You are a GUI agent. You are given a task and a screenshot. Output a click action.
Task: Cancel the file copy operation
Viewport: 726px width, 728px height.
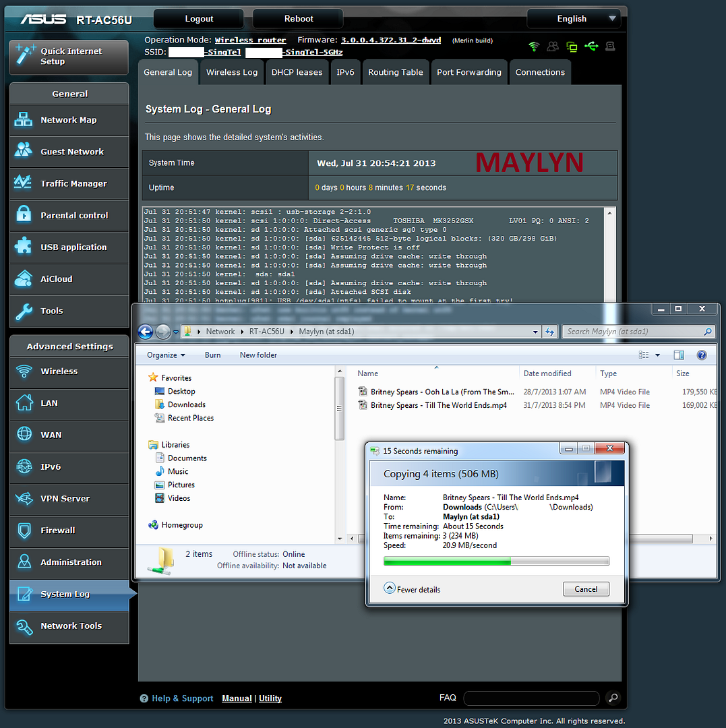coord(586,589)
